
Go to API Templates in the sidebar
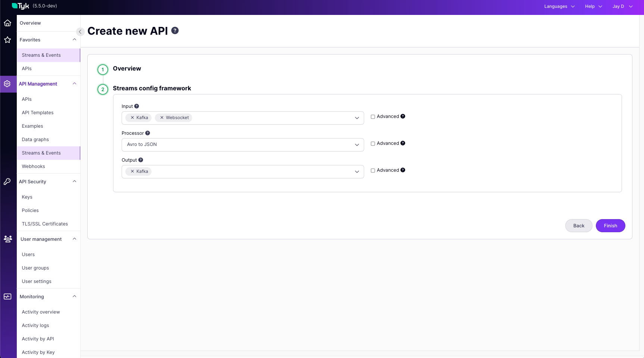tap(38, 113)
